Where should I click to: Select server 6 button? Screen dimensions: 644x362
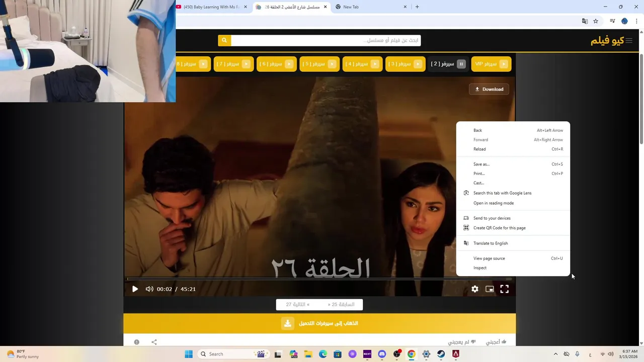[276, 64]
